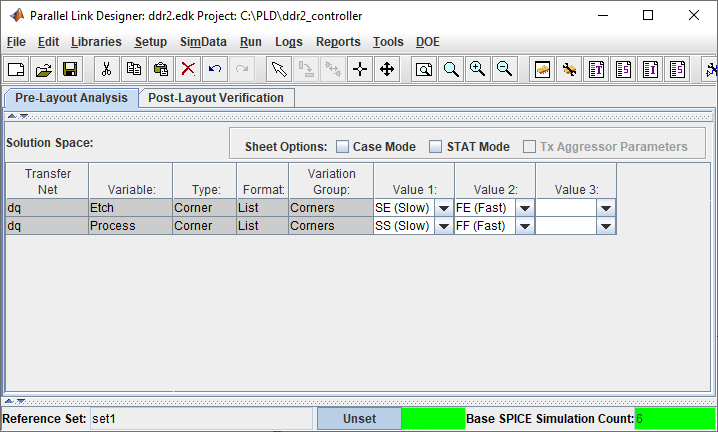Create a new sheet with the New icon
The height and width of the screenshot is (432, 718).
16,69
